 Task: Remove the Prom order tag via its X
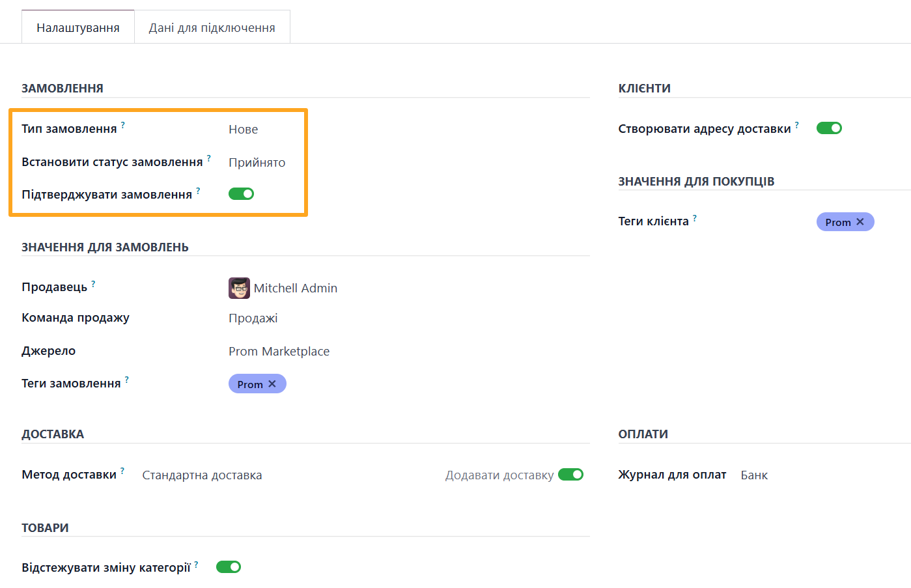272,384
